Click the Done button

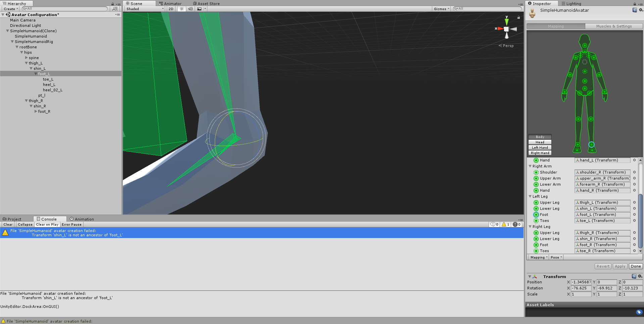coord(636,266)
